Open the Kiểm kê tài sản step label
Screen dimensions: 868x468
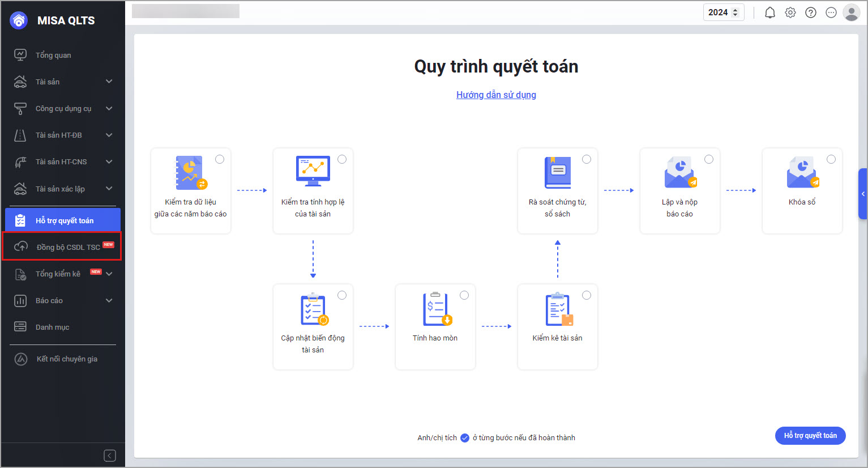[x=557, y=338]
